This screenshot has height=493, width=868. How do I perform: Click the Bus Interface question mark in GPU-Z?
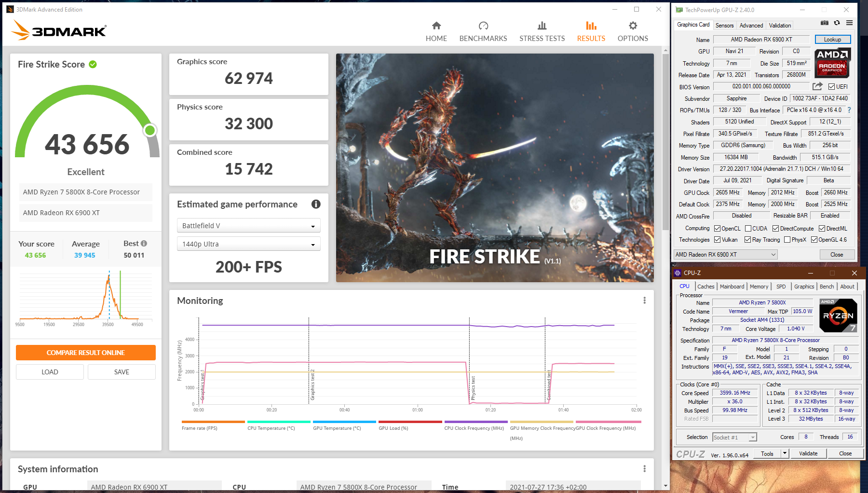849,110
